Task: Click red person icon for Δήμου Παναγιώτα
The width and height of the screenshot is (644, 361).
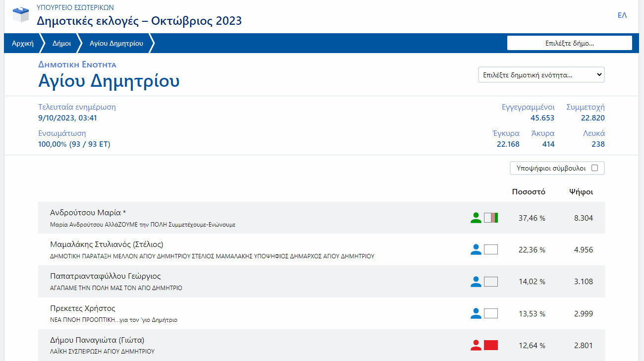Action: (x=476, y=345)
